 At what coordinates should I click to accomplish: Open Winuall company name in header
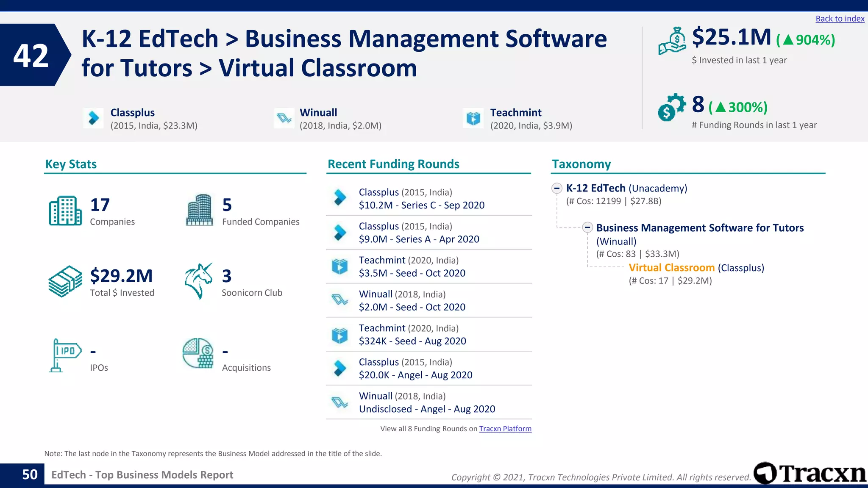318,113
